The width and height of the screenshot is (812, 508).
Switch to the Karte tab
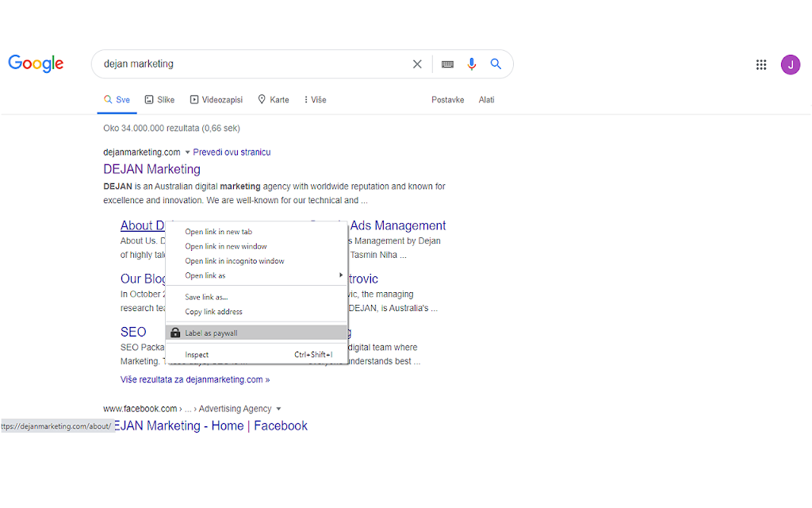coord(274,99)
